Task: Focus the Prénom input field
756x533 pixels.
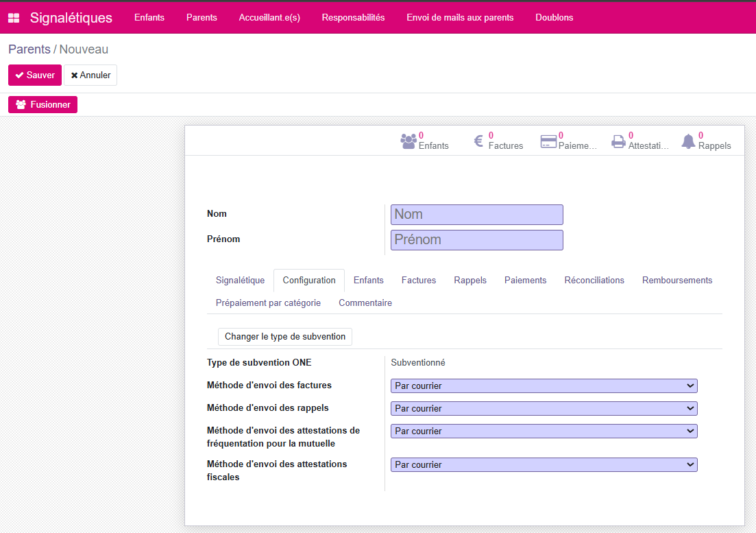Action: (x=477, y=240)
